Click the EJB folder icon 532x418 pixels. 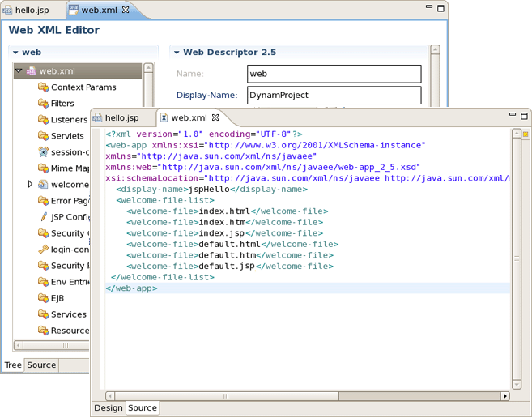43,298
